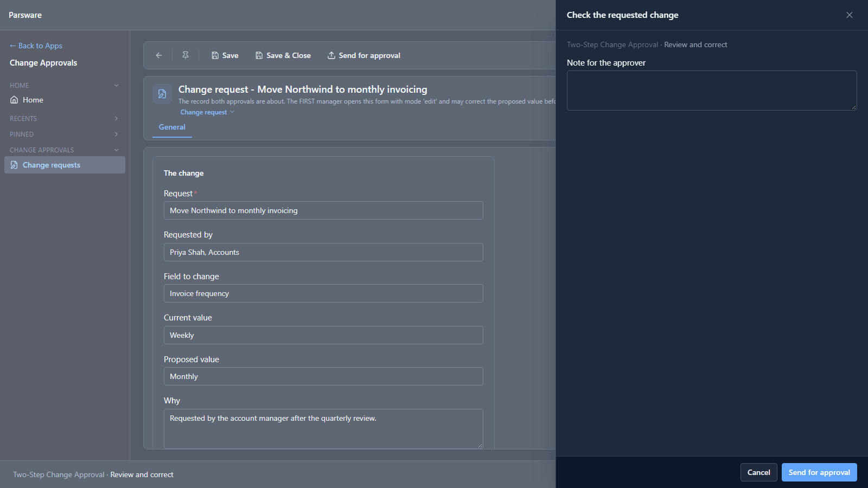Open the Change request form selector dropdown
This screenshot has width=868, height=488.
point(207,112)
